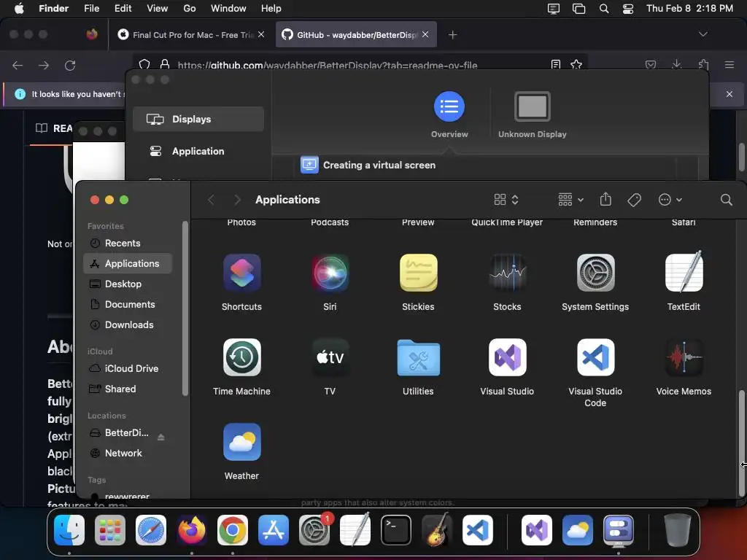The image size is (747, 560).
Task: Open Firefox downloads arrow icon
Action: tap(676, 64)
